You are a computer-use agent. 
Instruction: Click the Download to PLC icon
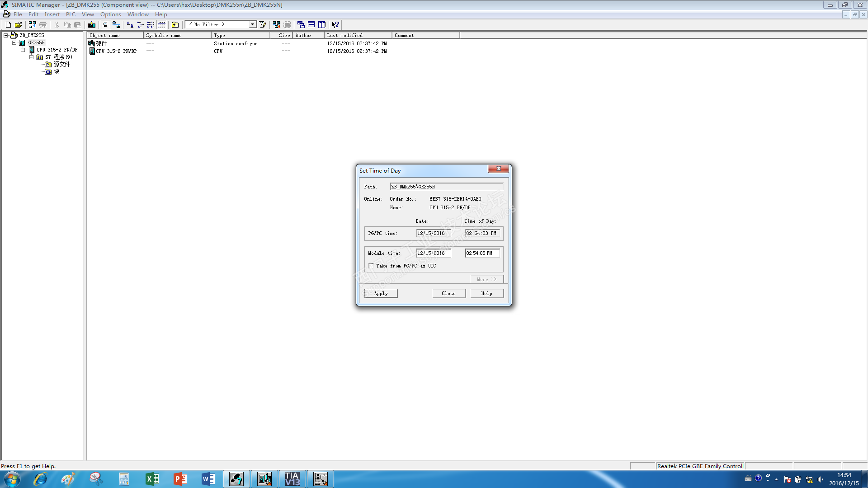(92, 25)
